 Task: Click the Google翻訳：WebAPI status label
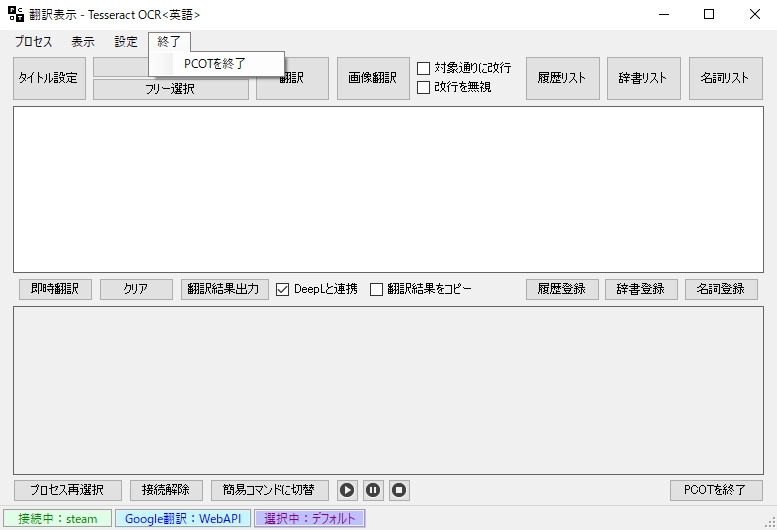click(x=183, y=519)
